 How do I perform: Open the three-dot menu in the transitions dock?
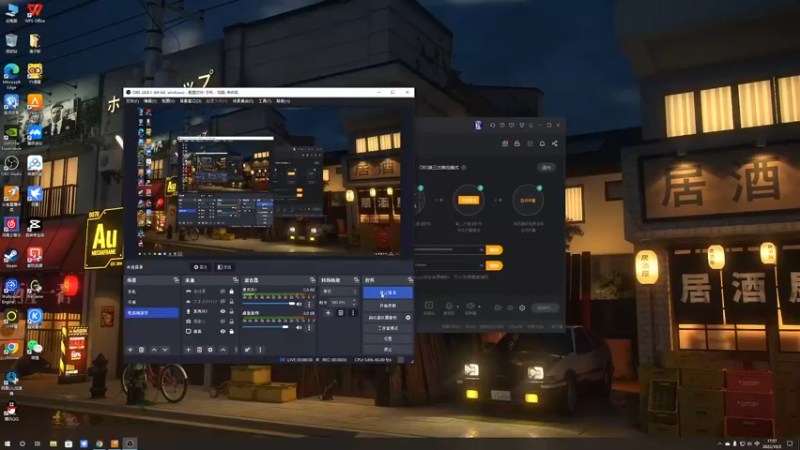point(353,313)
